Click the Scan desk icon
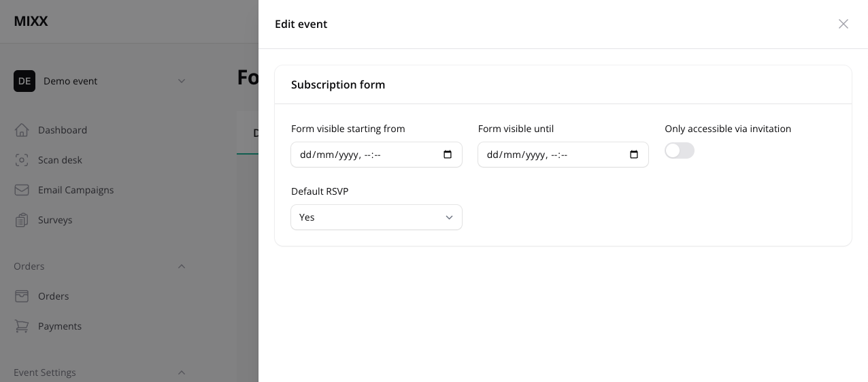This screenshot has width=868, height=382. (x=22, y=160)
